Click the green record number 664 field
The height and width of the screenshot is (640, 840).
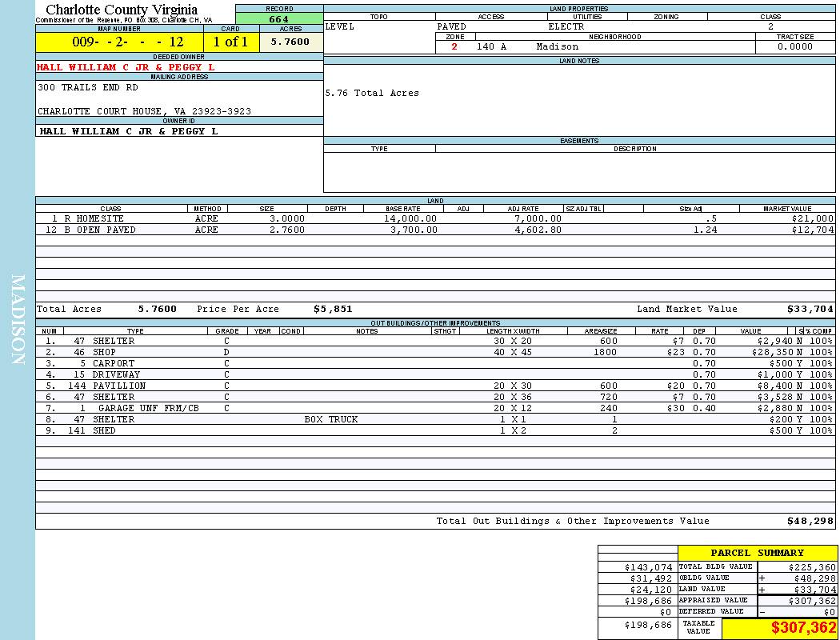tap(279, 18)
